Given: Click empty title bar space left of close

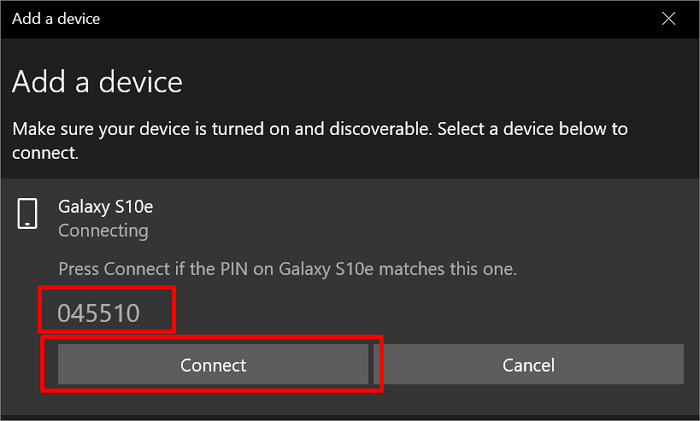Looking at the screenshot, I should coord(400,18).
